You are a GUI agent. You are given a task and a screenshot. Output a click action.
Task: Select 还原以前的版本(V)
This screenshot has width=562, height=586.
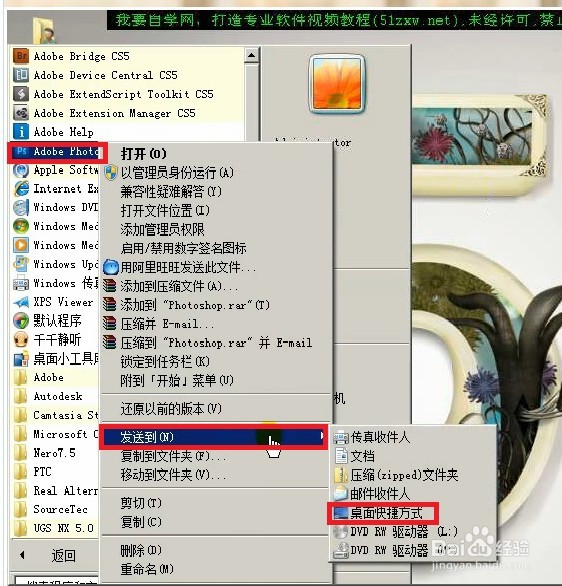171,408
